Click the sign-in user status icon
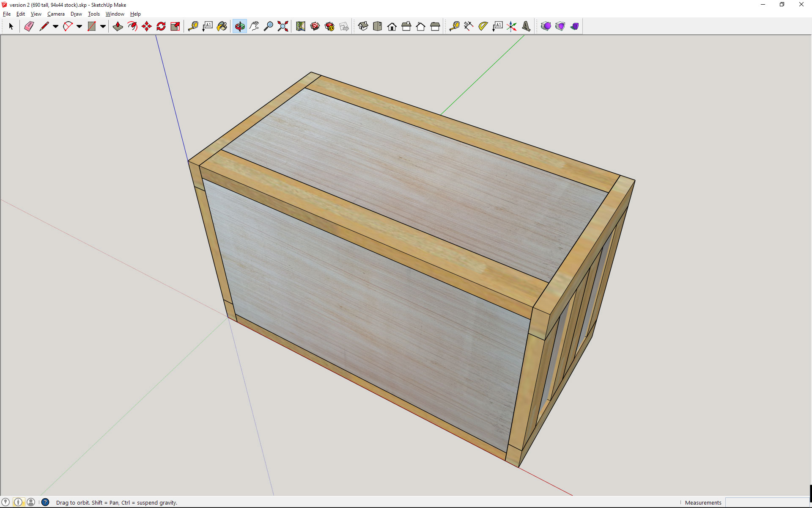This screenshot has height=508, width=812. [x=31, y=502]
